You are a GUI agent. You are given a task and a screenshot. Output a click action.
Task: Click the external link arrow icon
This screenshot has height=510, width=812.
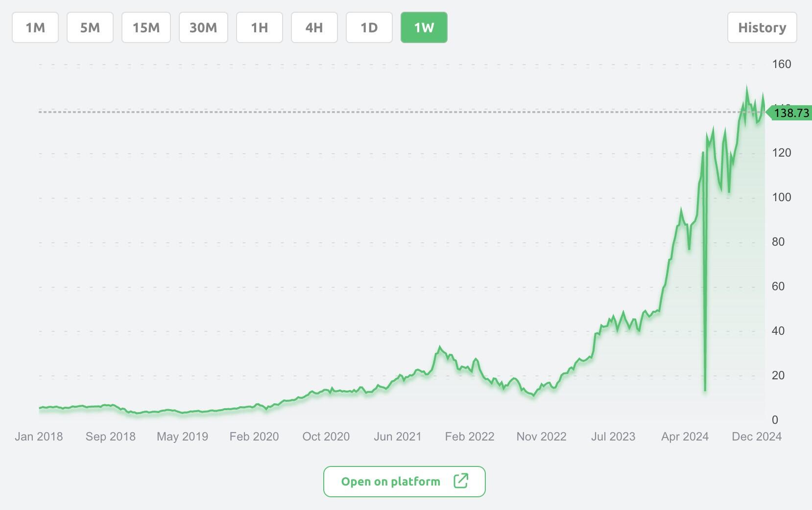(x=461, y=481)
